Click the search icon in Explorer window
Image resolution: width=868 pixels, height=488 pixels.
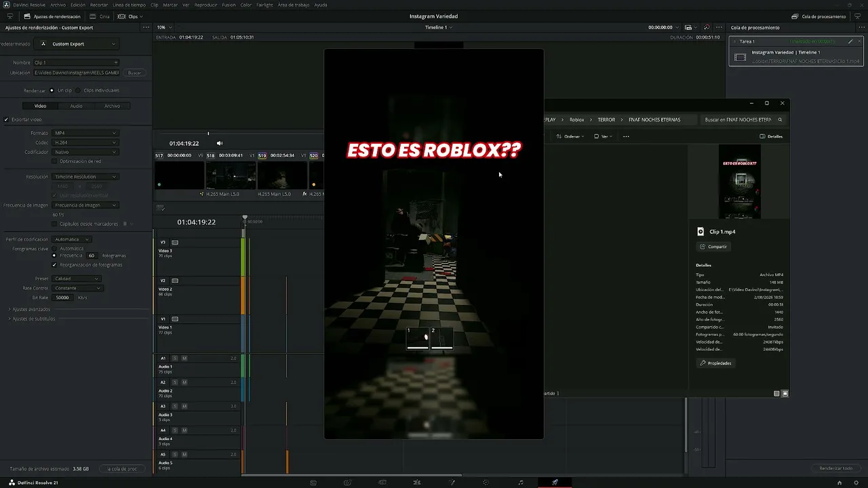tap(780, 119)
